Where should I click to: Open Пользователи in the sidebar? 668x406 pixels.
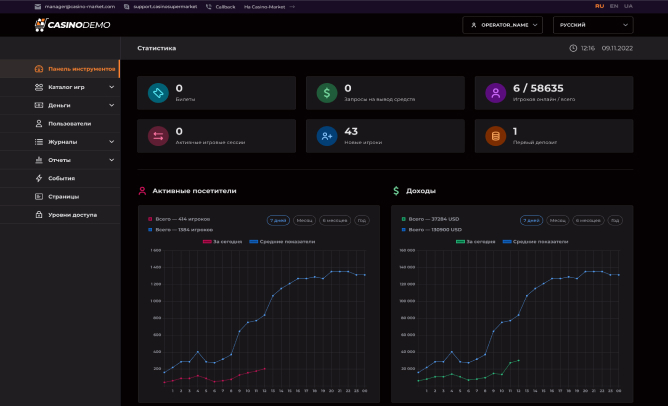point(69,123)
